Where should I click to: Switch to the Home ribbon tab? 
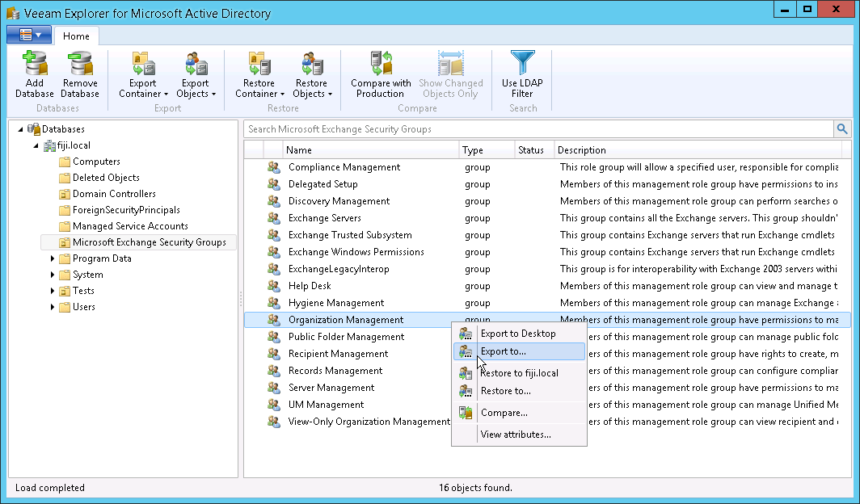click(76, 36)
